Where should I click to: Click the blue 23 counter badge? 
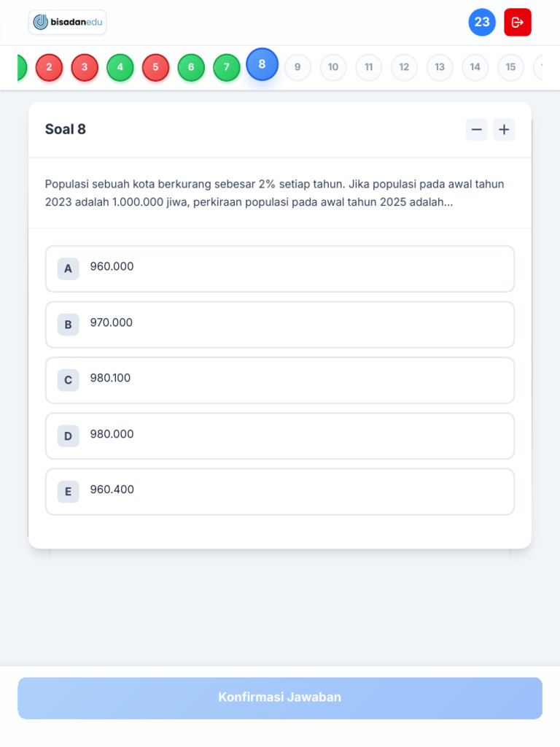482,23
